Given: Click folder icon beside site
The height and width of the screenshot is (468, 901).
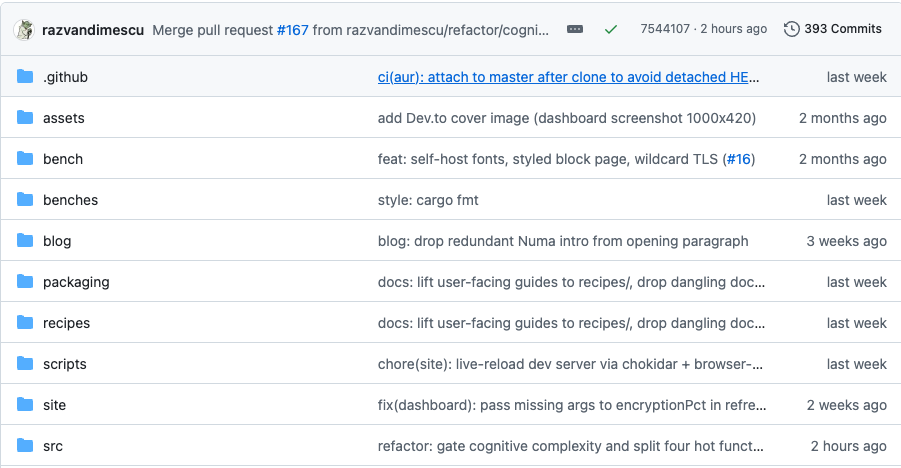Looking at the screenshot, I should (x=25, y=404).
